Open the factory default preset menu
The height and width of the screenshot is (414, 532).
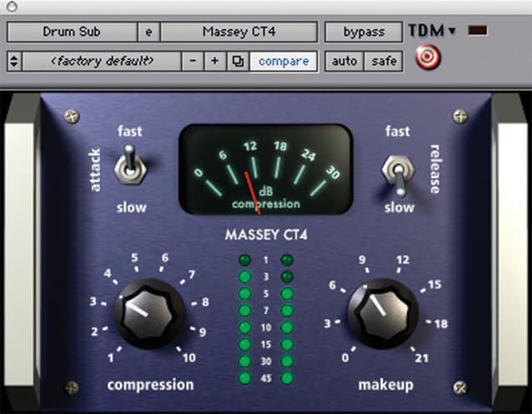102,62
